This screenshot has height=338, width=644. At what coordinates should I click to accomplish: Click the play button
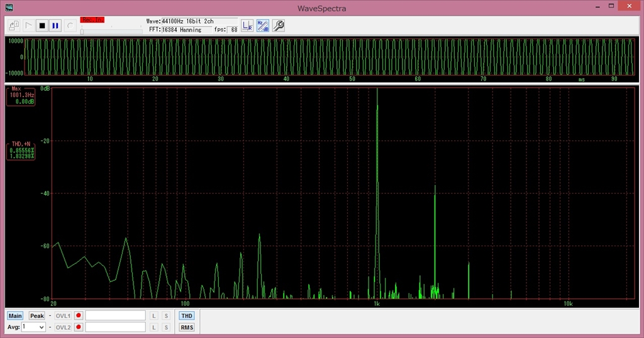[x=28, y=26]
